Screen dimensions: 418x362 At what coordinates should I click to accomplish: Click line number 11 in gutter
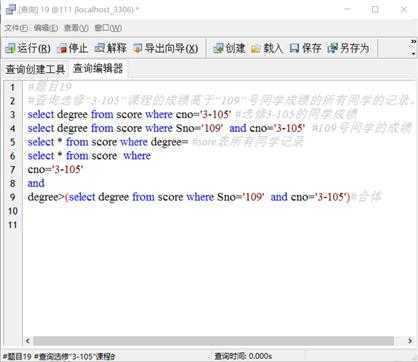tap(13, 225)
